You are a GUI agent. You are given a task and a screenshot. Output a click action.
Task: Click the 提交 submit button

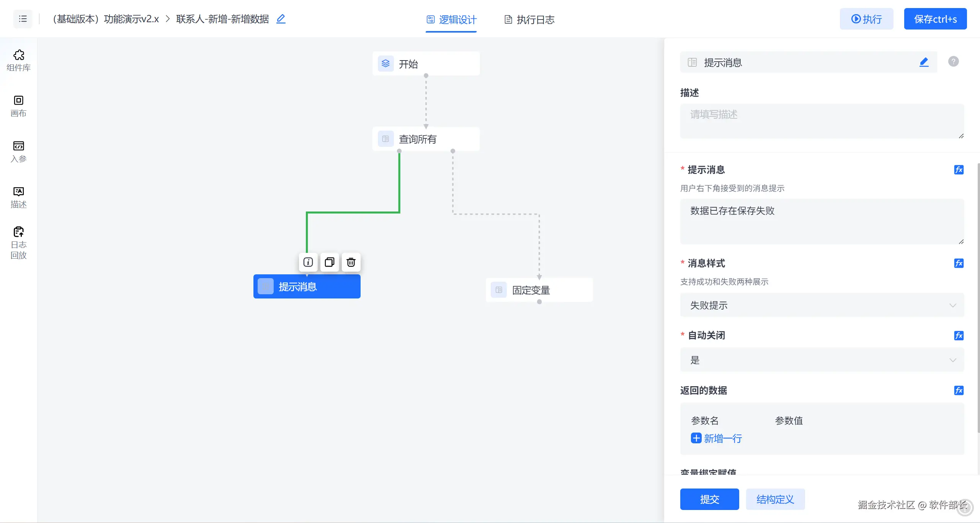pos(709,499)
